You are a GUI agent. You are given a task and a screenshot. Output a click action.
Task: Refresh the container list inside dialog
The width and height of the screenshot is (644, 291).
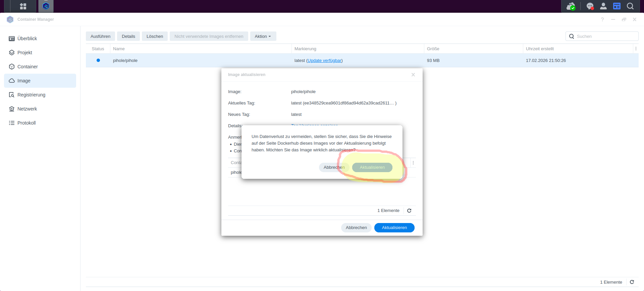point(409,211)
